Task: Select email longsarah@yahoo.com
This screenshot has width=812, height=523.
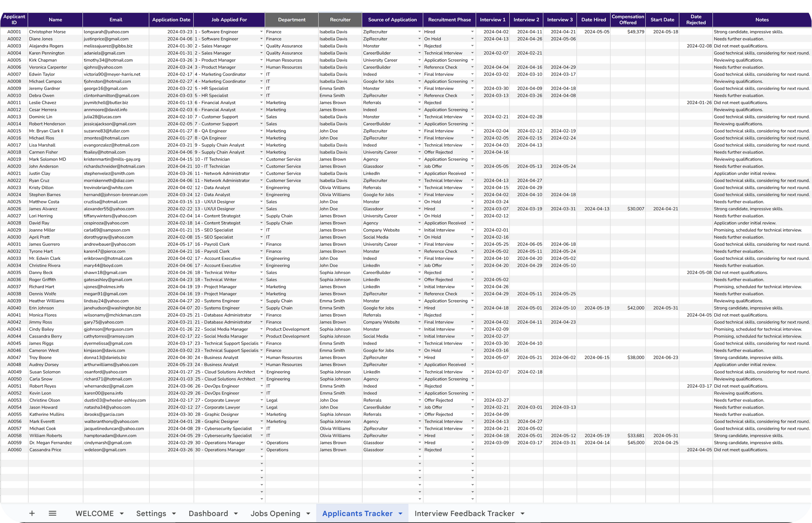Action: (116, 32)
